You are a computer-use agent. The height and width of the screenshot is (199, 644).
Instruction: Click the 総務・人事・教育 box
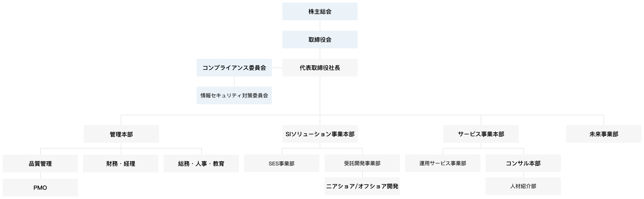(201, 164)
